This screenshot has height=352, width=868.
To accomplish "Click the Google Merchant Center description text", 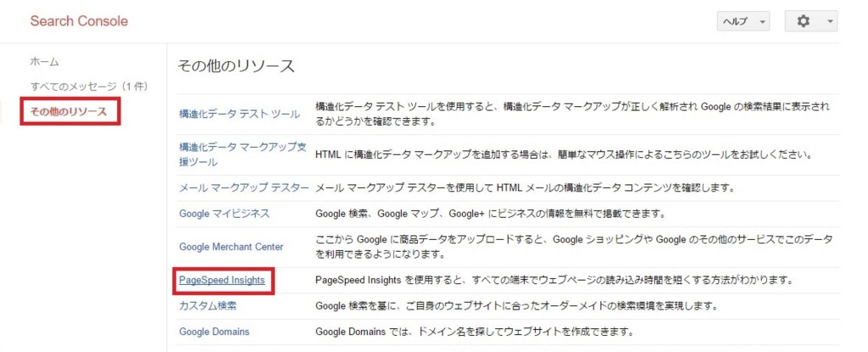I will 574,247.
